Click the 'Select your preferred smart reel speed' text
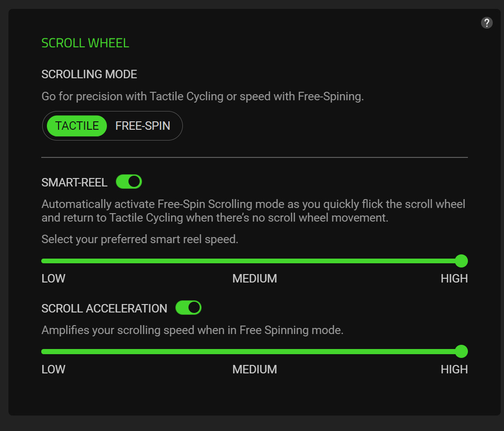The width and height of the screenshot is (504, 431). tap(140, 239)
